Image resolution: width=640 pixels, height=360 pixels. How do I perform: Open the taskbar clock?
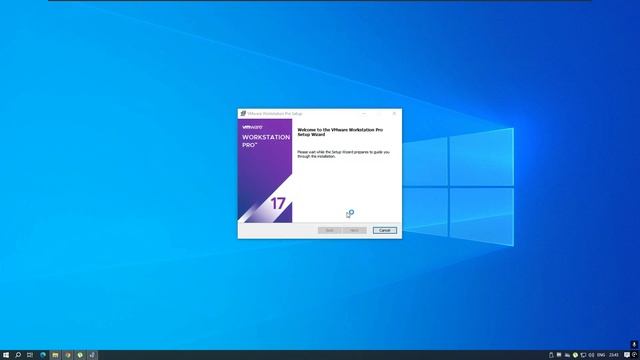[614, 355]
